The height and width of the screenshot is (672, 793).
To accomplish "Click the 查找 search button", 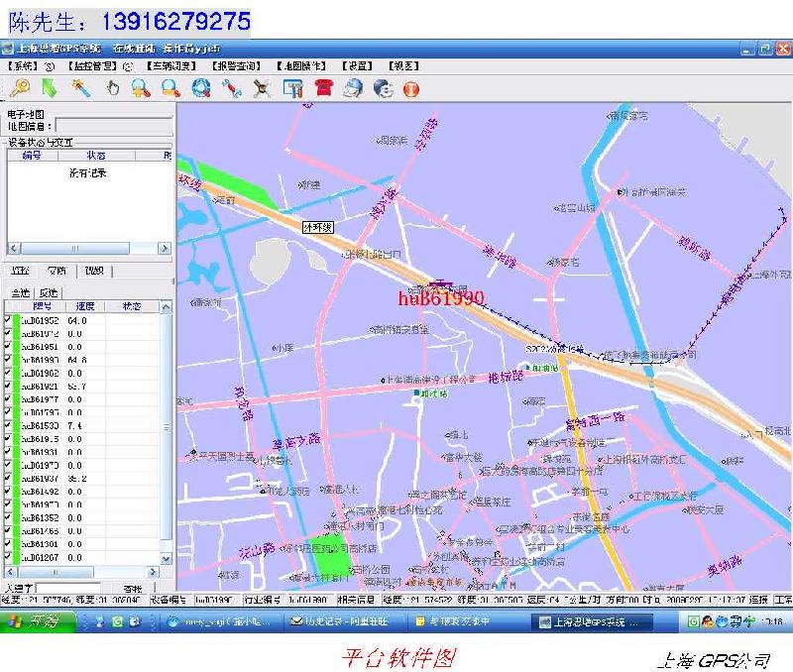I will (133, 589).
